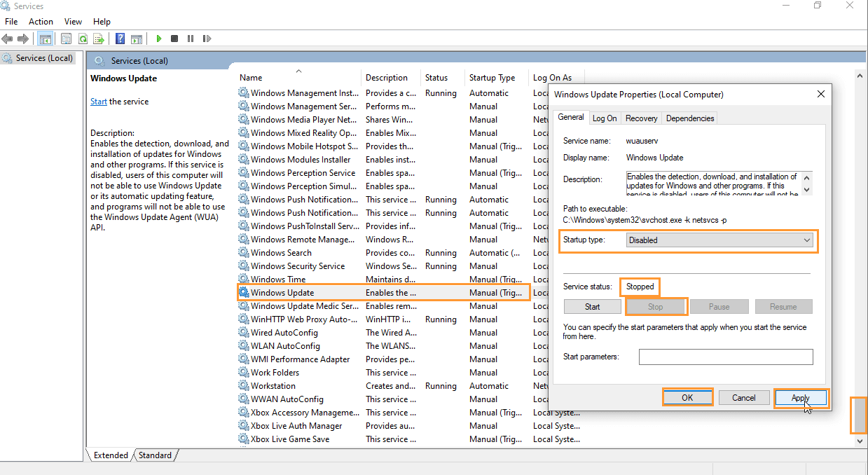Click the gear icon beside Windows Modules Installer
The image size is (868, 475).
point(244,160)
